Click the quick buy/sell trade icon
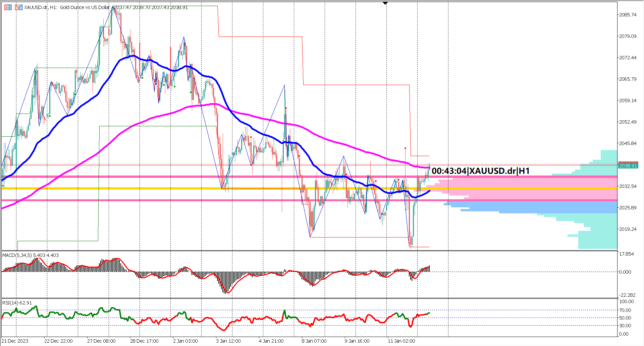The height and width of the screenshot is (346, 644). tap(18, 7)
